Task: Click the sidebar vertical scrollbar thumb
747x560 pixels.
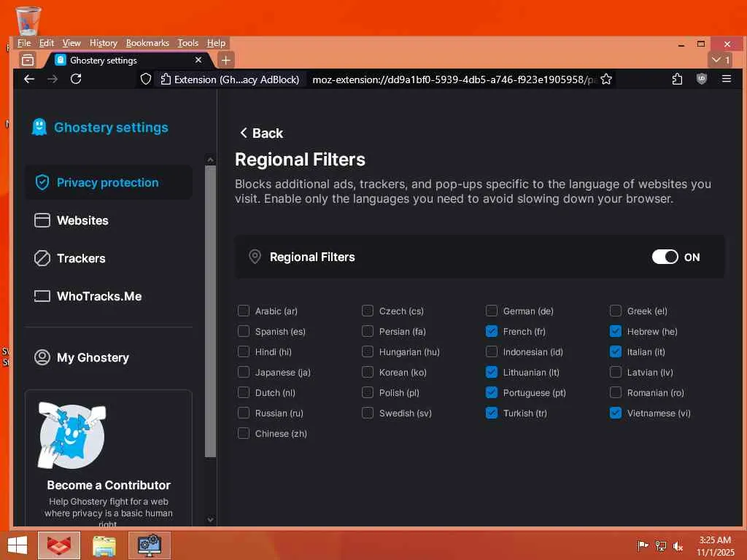Action: click(x=211, y=311)
